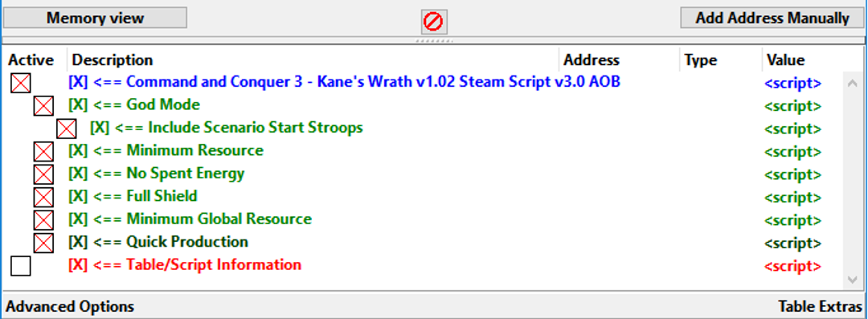Click the red no-entry icon
The width and height of the screenshot is (868, 319).
coord(433,22)
